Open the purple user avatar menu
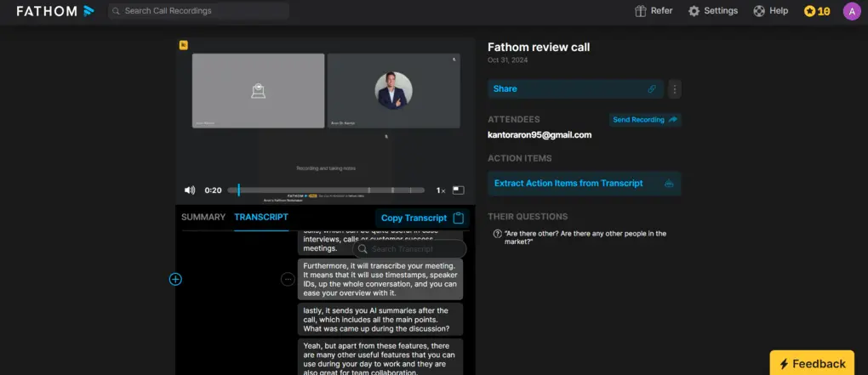This screenshot has width=868, height=375. coord(851,11)
